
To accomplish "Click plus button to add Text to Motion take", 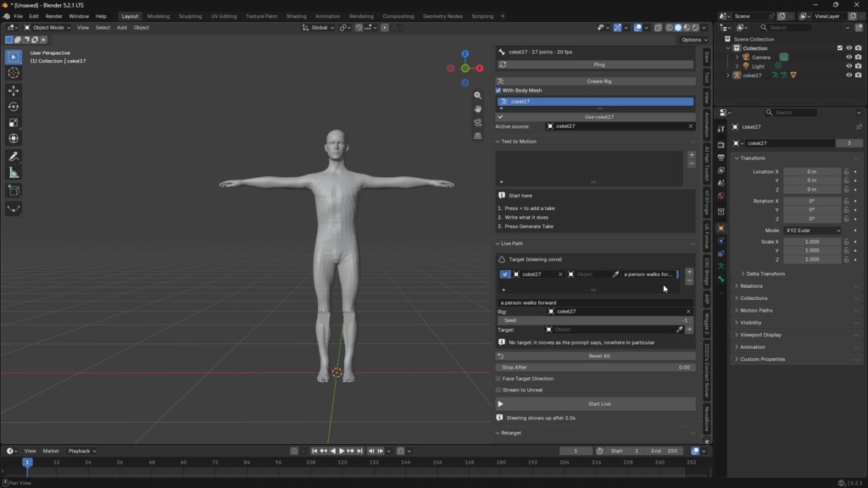I will (x=692, y=155).
